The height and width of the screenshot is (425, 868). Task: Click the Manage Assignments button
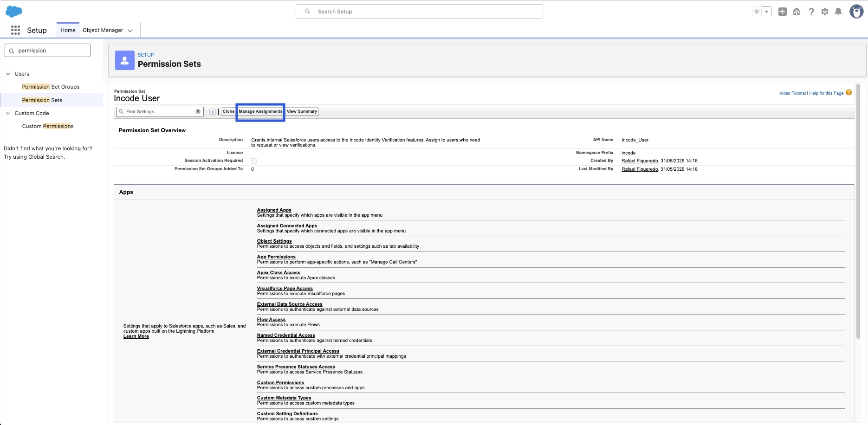(260, 111)
